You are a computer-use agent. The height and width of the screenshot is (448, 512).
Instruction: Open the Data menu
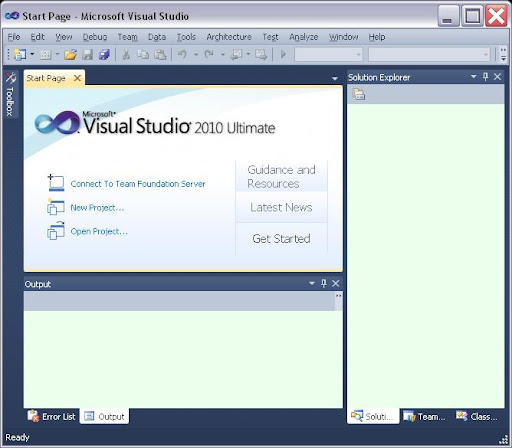pyautogui.click(x=157, y=37)
